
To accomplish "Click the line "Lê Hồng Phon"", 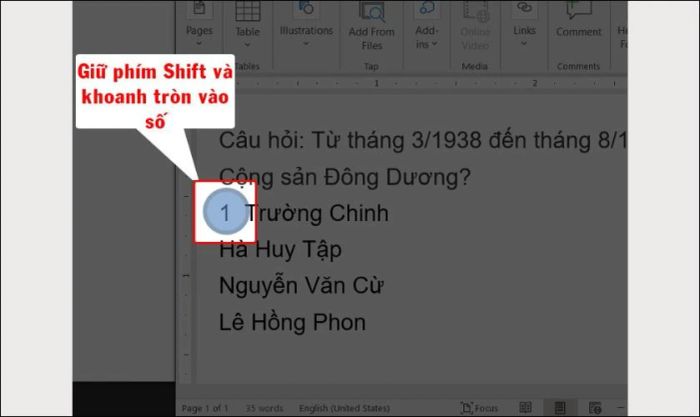I will pyautogui.click(x=292, y=322).
